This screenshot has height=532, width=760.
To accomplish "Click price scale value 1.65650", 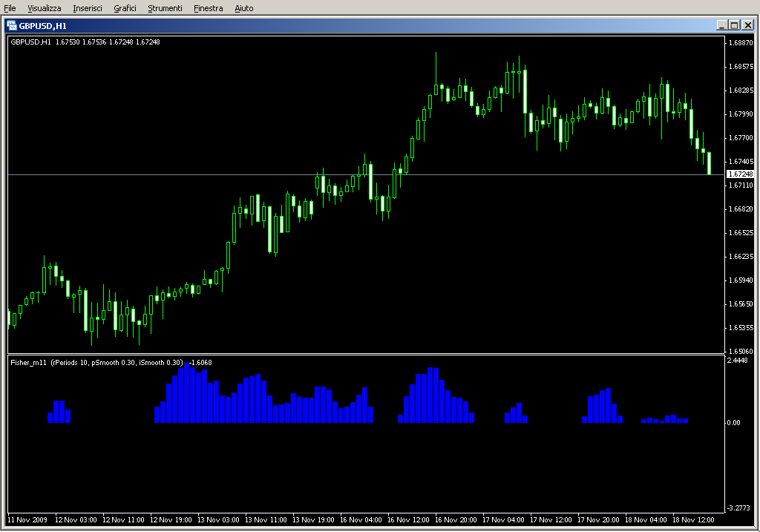I will pyautogui.click(x=741, y=303).
